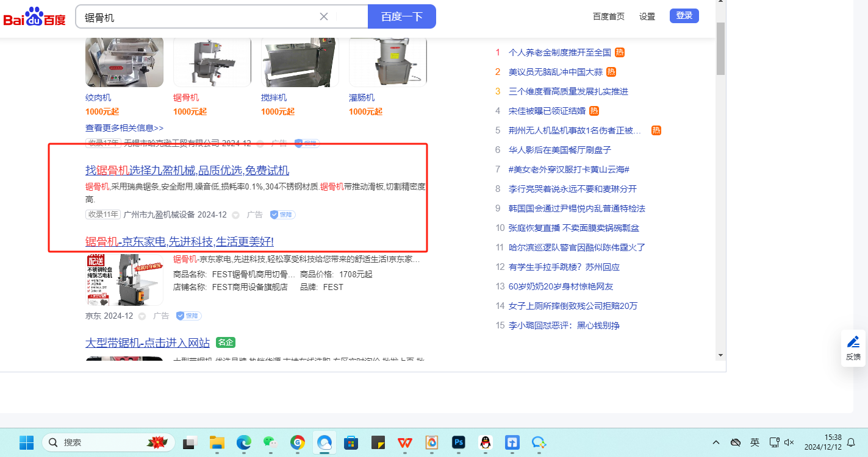The image size is (868, 457).
Task: Open the Windows Start menu
Action: click(x=26, y=442)
